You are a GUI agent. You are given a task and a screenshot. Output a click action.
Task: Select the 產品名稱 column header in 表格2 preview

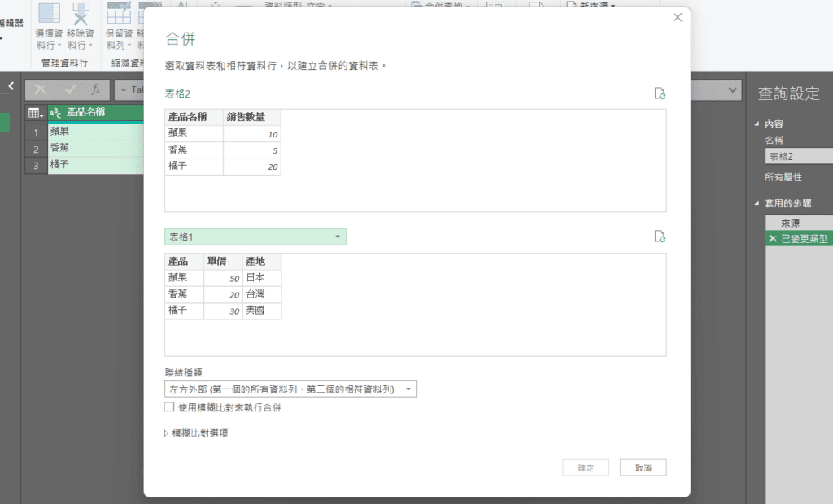coord(194,117)
